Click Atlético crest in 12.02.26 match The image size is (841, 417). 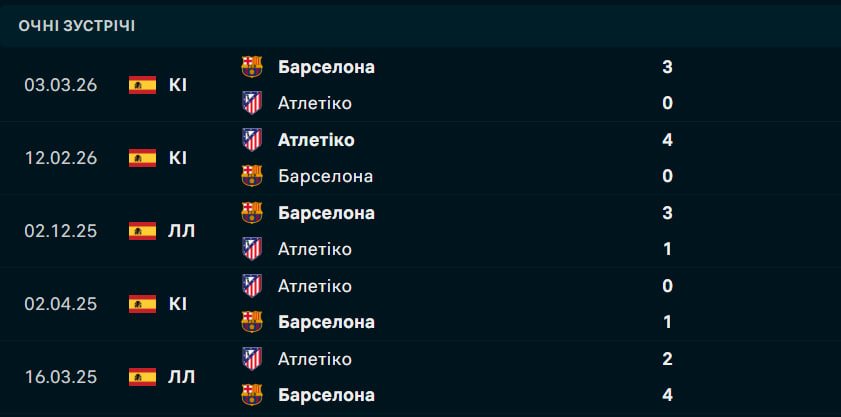[x=252, y=140]
